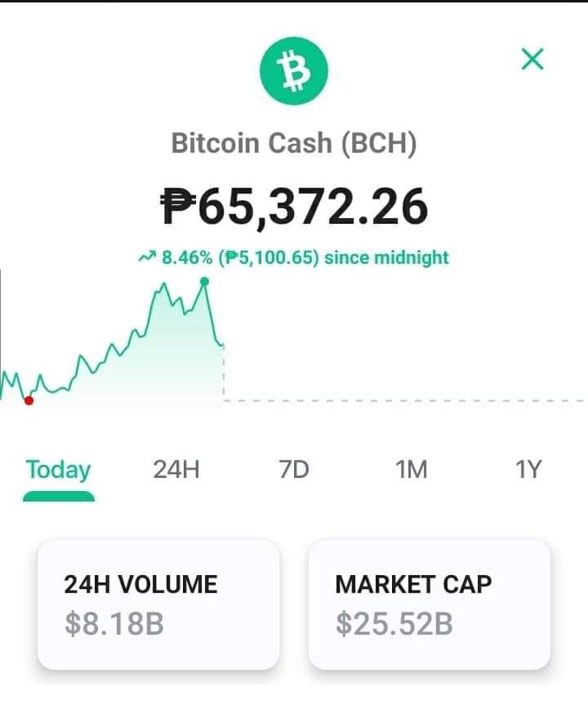The height and width of the screenshot is (705, 588).
Task: Show the 1Y price chart
Action: tap(528, 470)
